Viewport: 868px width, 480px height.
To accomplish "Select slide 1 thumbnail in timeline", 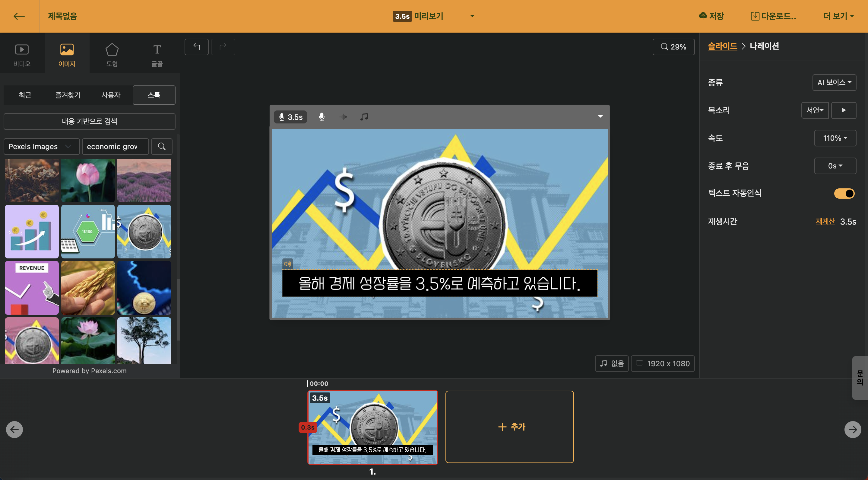I will pyautogui.click(x=373, y=427).
